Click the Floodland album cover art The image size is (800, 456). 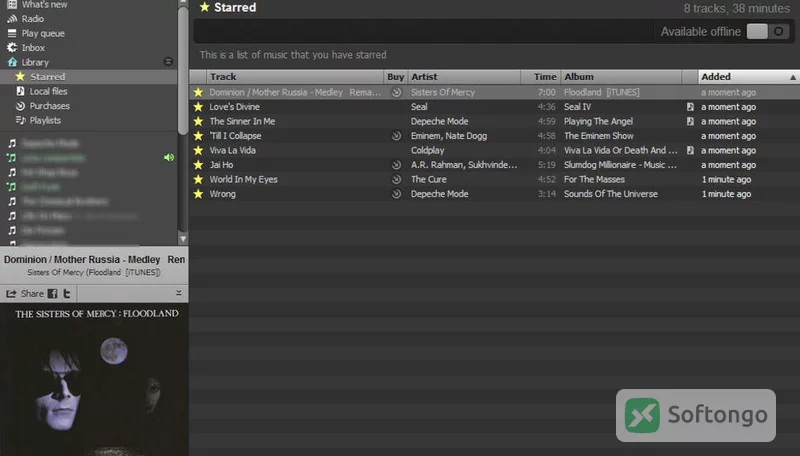pyautogui.click(x=94, y=379)
